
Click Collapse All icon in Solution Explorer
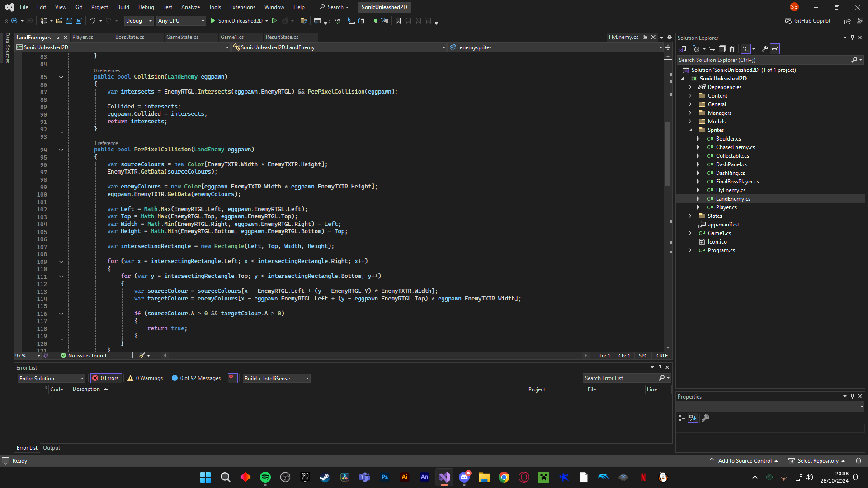coord(722,49)
